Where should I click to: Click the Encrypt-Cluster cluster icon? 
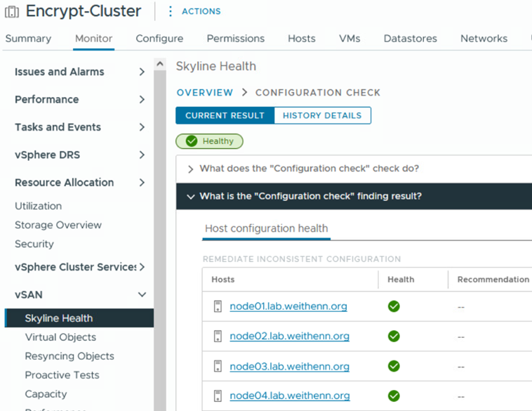pos(12,11)
